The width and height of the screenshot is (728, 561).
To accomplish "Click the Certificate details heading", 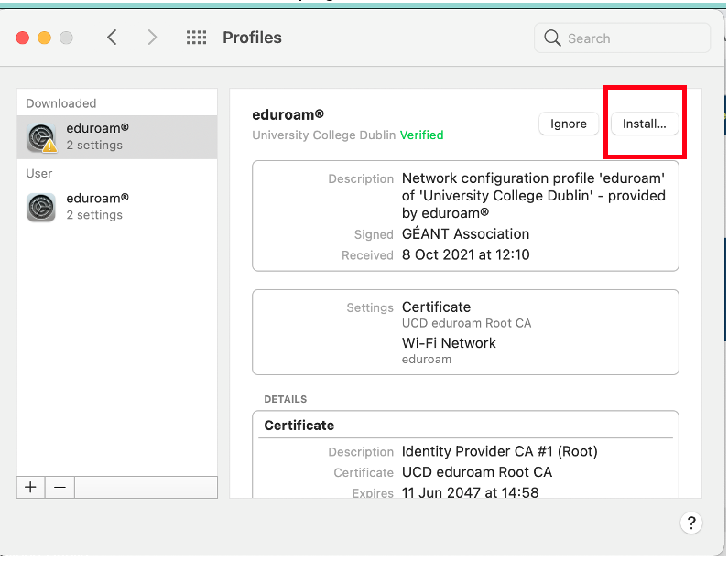I will point(299,425).
